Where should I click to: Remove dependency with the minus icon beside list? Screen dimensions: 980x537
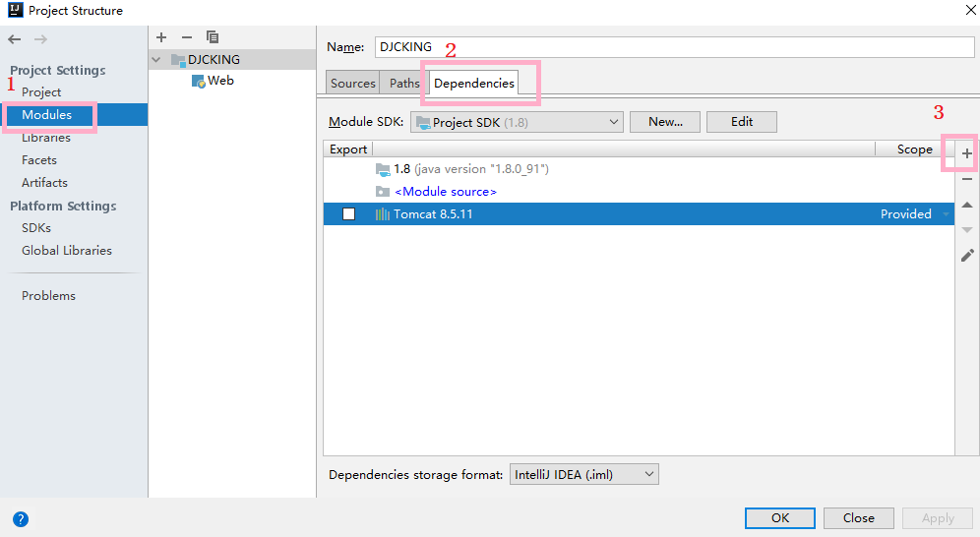pos(967,179)
